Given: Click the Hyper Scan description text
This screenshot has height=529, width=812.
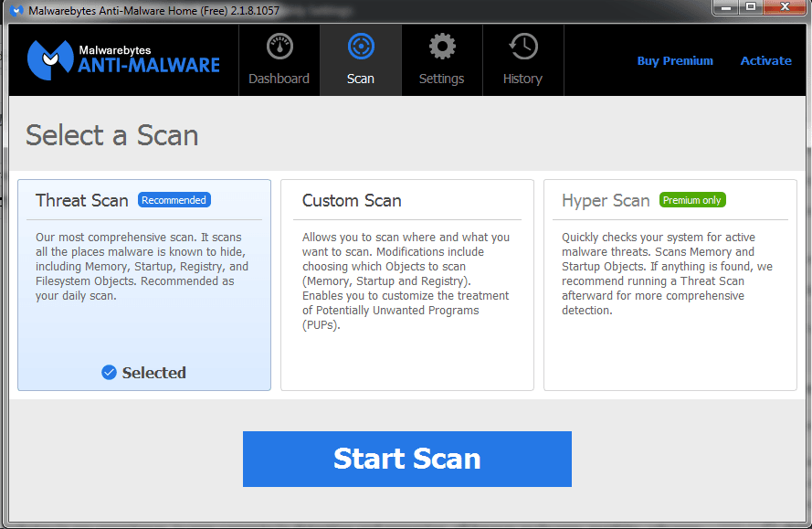Looking at the screenshot, I should (667, 273).
